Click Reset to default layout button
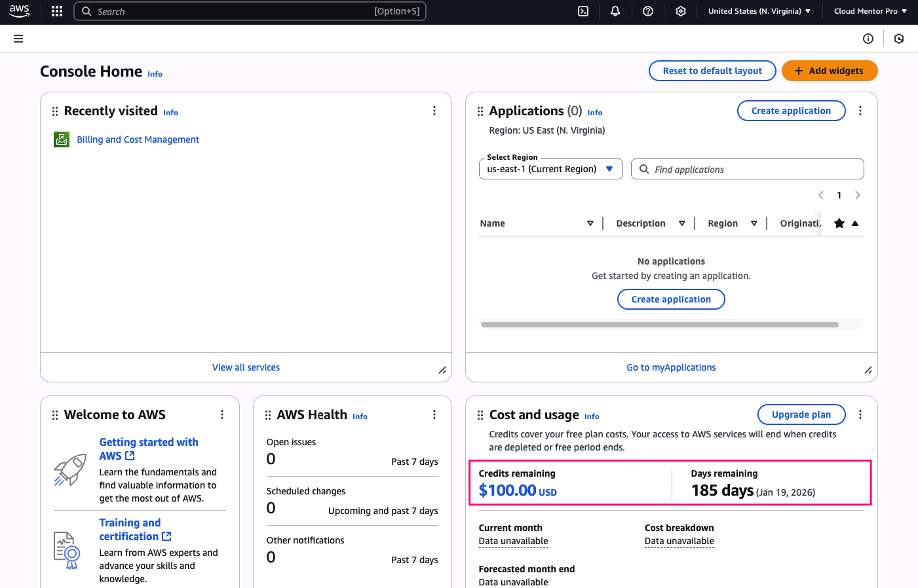The width and height of the screenshot is (918, 588). pos(712,71)
